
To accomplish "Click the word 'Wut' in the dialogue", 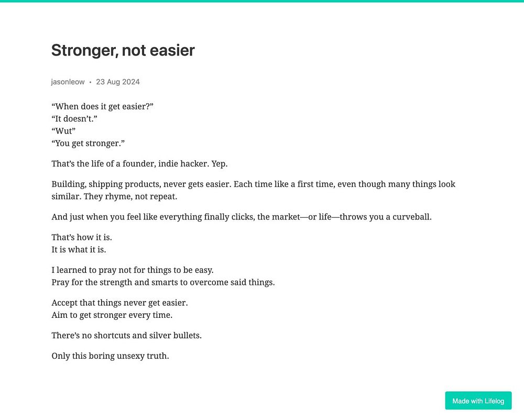I will click(x=63, y=131).
